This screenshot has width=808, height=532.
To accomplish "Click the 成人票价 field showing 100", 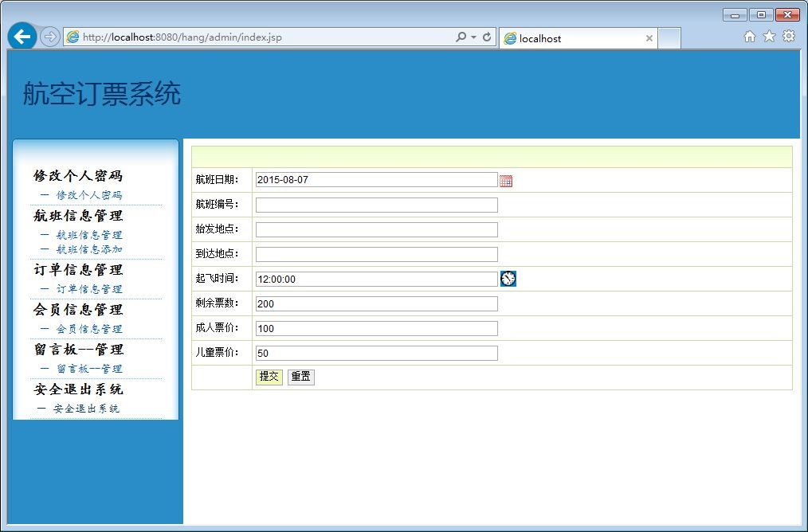I will 377,328.
